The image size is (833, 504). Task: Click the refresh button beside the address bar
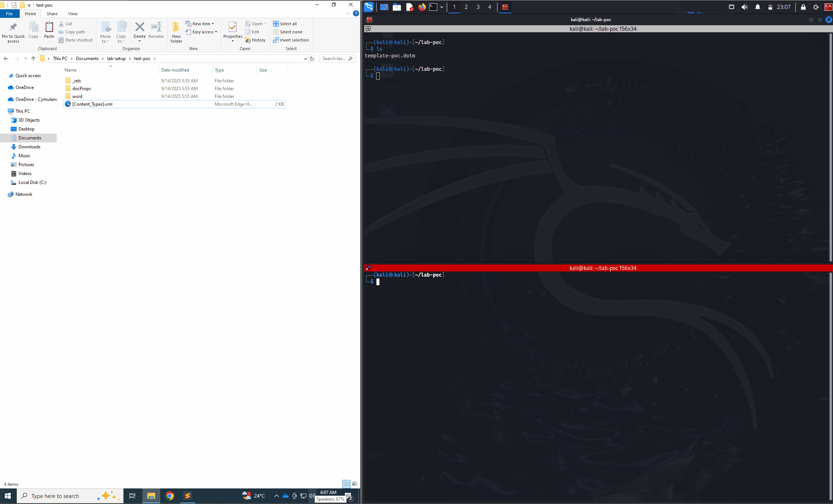[x=312, y=59]
